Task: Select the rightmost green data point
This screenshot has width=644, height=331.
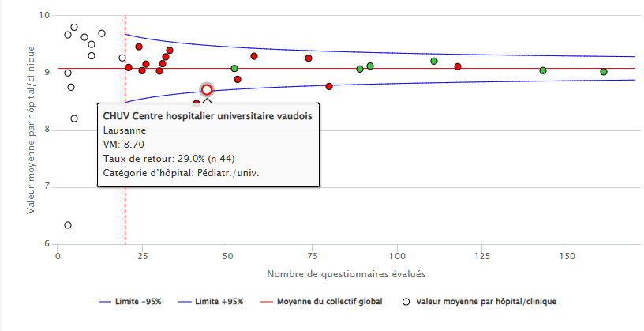Action: tap(604, 72)
